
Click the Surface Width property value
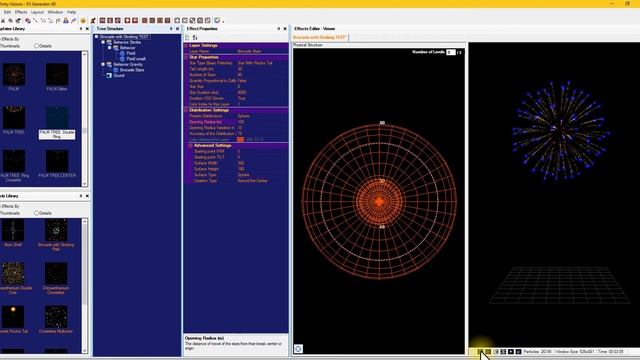[x=241, y=163]
